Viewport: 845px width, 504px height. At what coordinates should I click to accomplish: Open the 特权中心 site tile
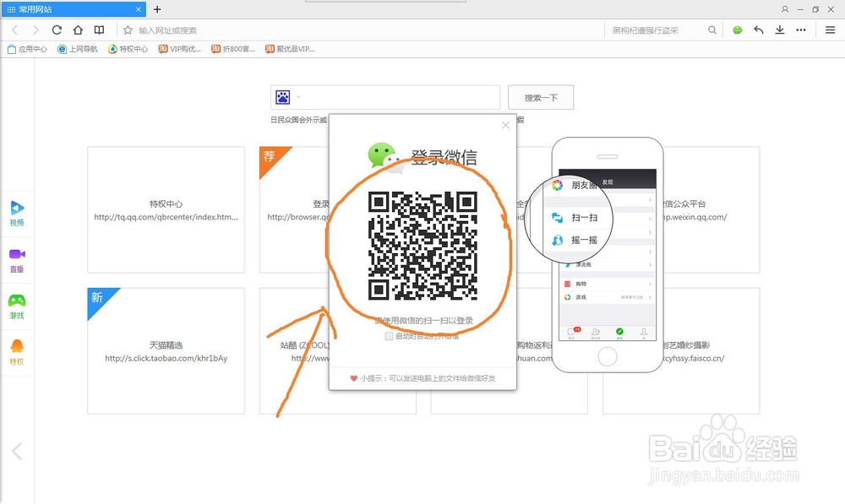pyautogui.click(x=166, y=210)
